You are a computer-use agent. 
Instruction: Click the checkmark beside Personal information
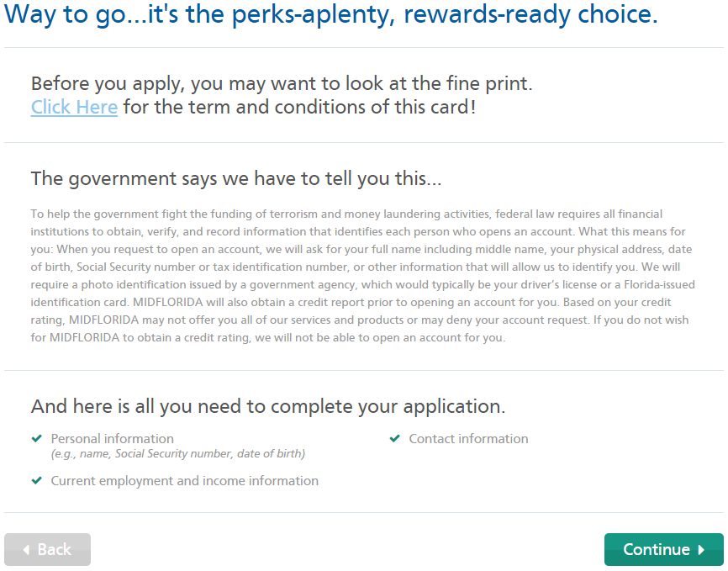point(37,438)
